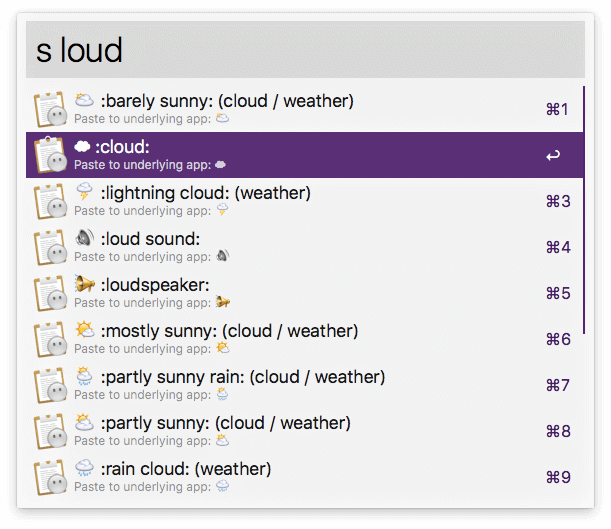Click clipboard icon beside partly sunny result
Image resolution: width=611 pixels, height=529 pixels.
click(50, 431)
